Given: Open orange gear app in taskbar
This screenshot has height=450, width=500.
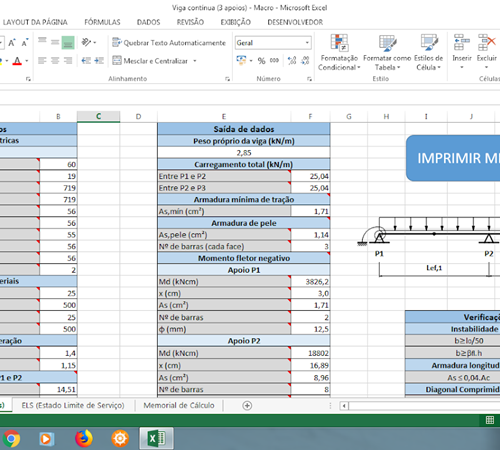Looking at the screenshot, I should click(x=120, y=438).
